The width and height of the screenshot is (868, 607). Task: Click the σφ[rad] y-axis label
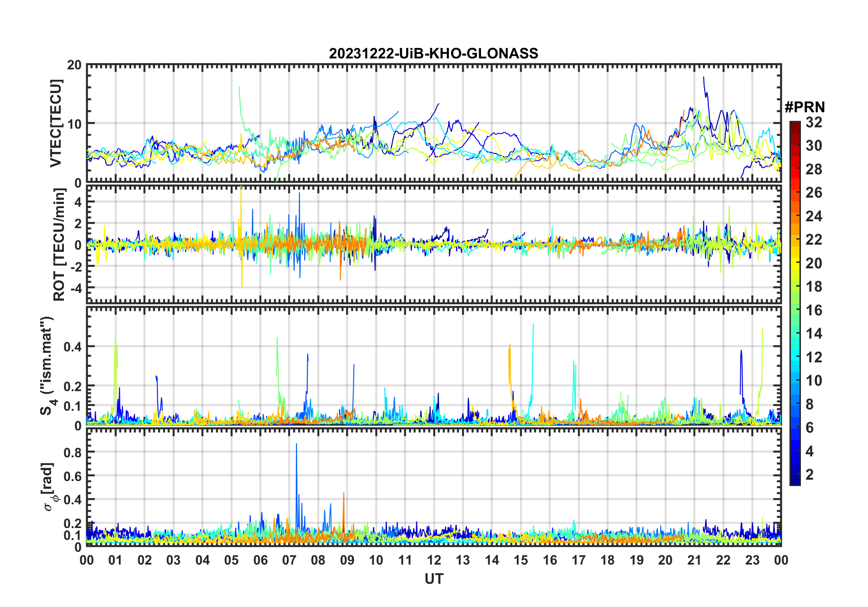49,487
